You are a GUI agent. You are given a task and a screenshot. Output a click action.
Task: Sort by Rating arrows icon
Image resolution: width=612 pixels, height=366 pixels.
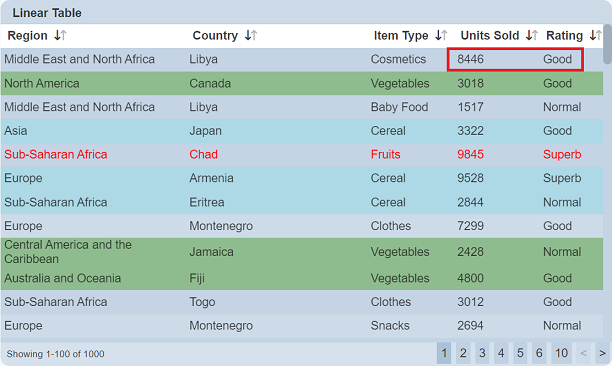pyautogui.click(x=596, y=36)
